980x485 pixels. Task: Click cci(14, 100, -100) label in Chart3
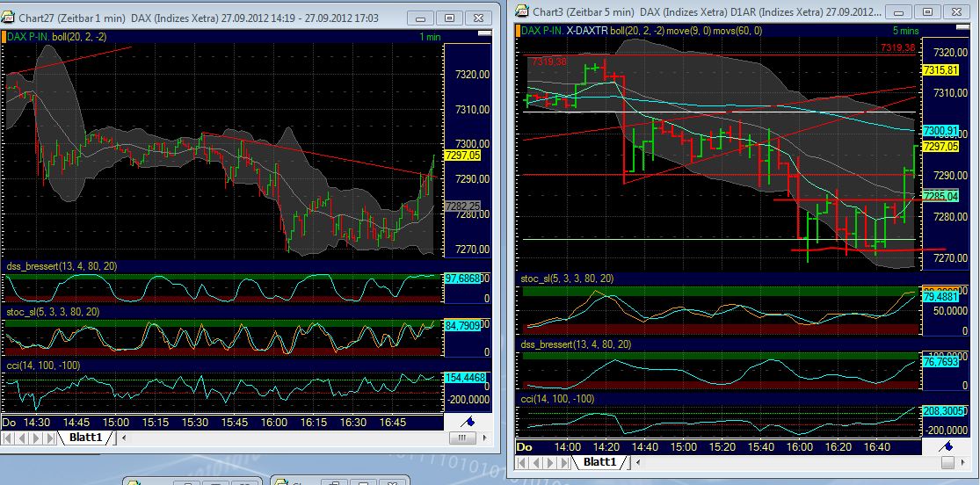click(x=557, y=399)
